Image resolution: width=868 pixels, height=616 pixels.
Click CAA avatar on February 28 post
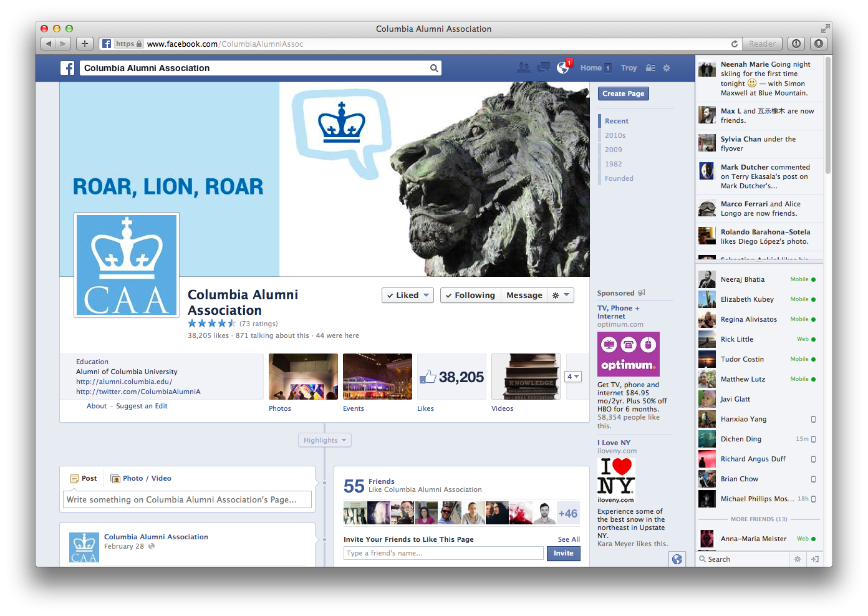pyautogui.click(x=84, y=547)
